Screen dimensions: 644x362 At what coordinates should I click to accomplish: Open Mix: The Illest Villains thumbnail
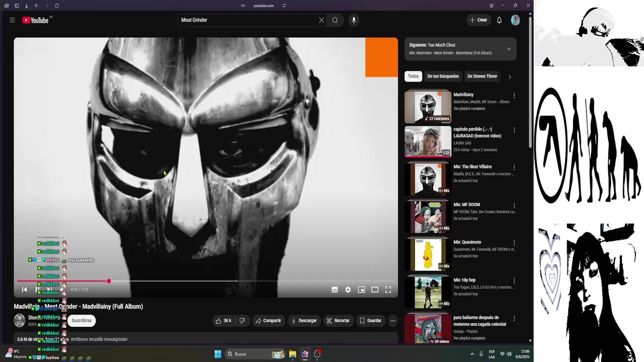tap(428, 179)
